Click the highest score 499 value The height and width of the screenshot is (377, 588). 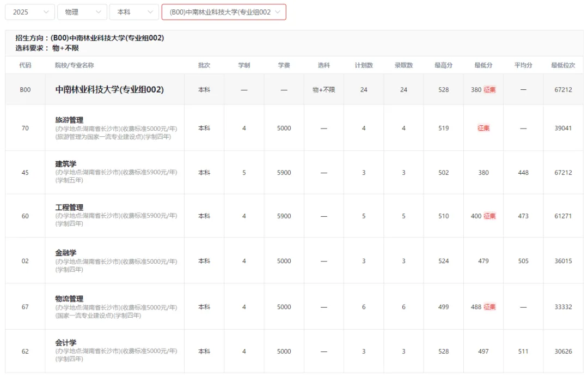tap(444, 307)
